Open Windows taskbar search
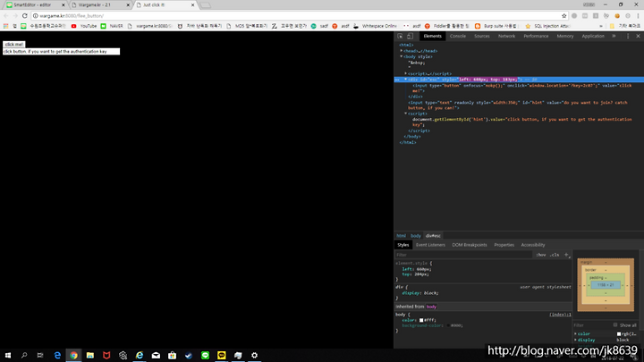Viewport: 644px width, 362px height. click(x=24, y=355)
